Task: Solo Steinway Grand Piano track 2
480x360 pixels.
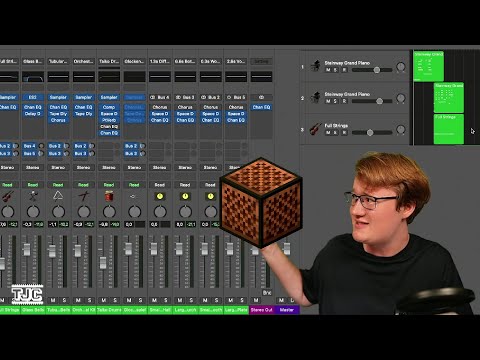Action: pos(336,101)
